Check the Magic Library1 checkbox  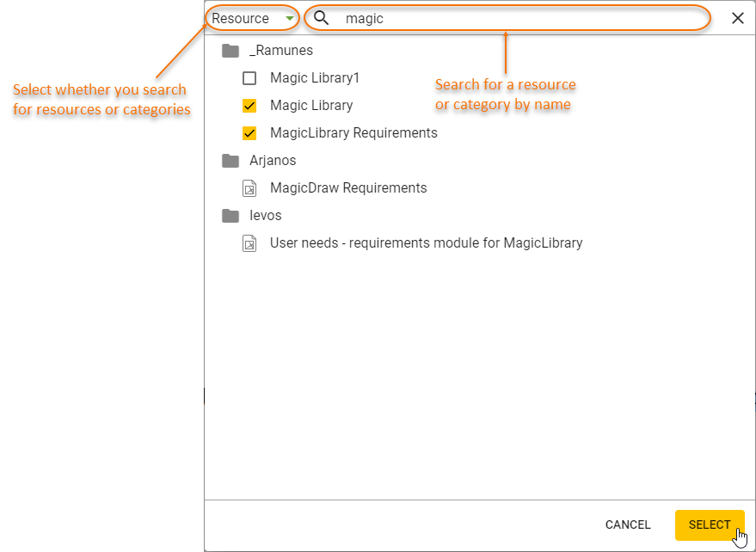249,78
